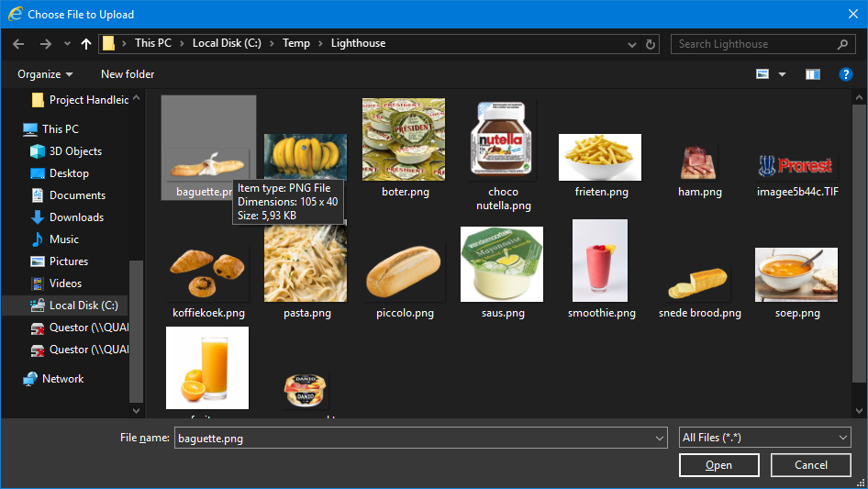
Task: Click the Forward navigation arrow
Action: click(x=45, y=44)
